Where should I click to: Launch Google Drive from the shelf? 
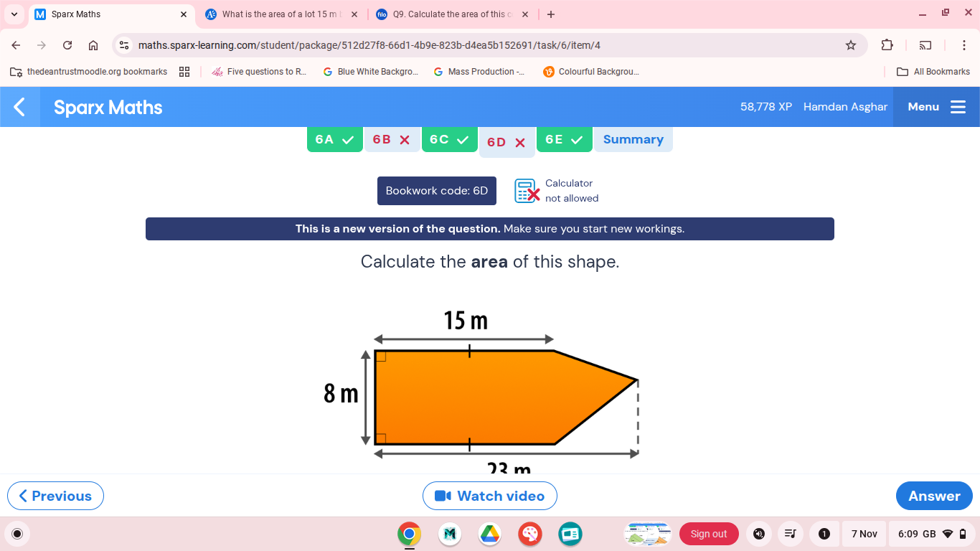point(489,534)
